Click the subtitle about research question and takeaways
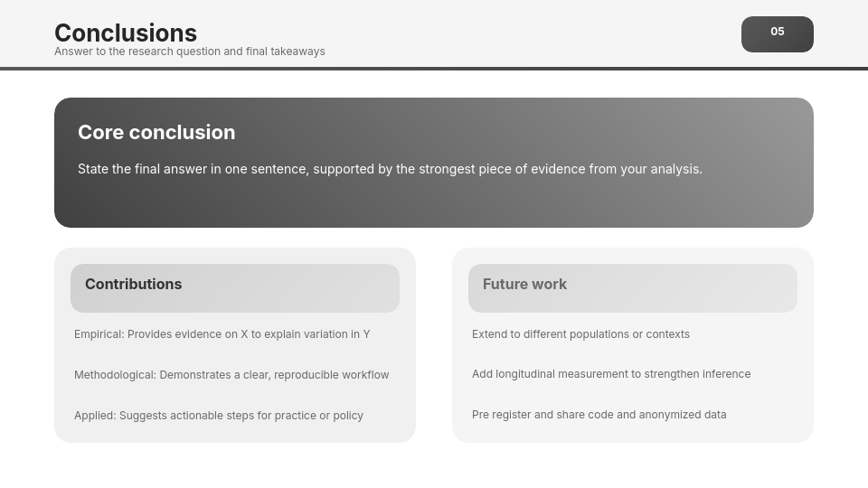The image size is (868, 488). (190, 52)
